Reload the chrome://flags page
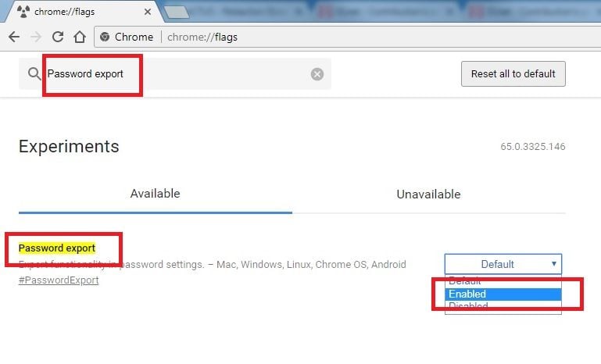 click(x=58, y=37)
